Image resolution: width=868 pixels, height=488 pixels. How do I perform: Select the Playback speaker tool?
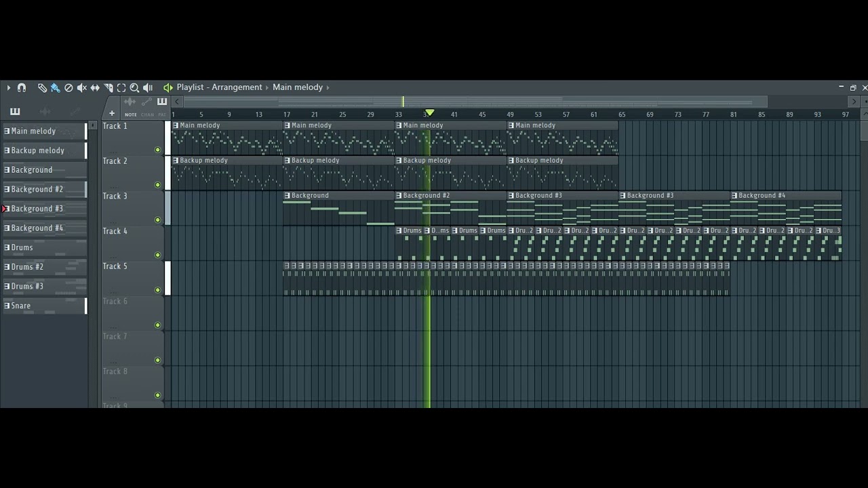(148, 87)
